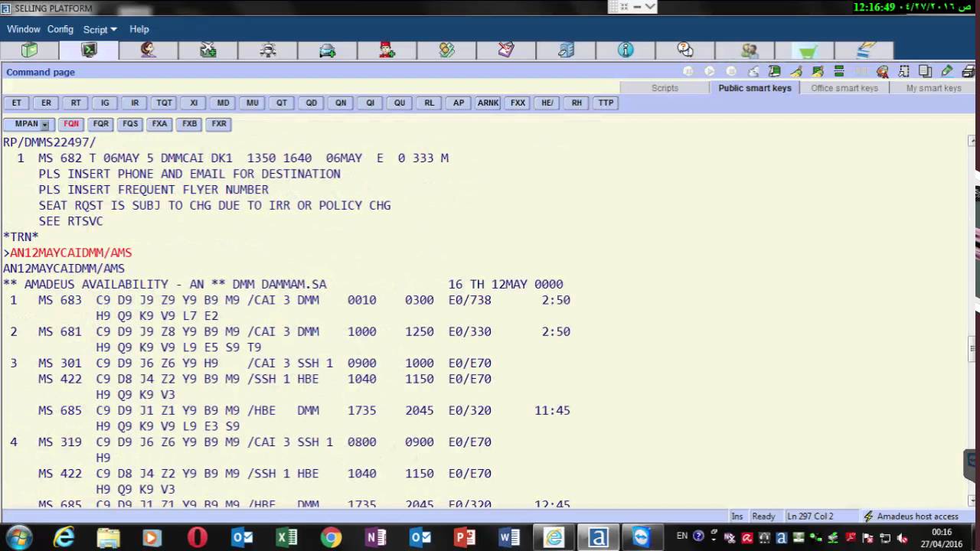Click the ER smart key button
Image resolution: width=980 pixels, height=551 pixels.
coord(46,103)
